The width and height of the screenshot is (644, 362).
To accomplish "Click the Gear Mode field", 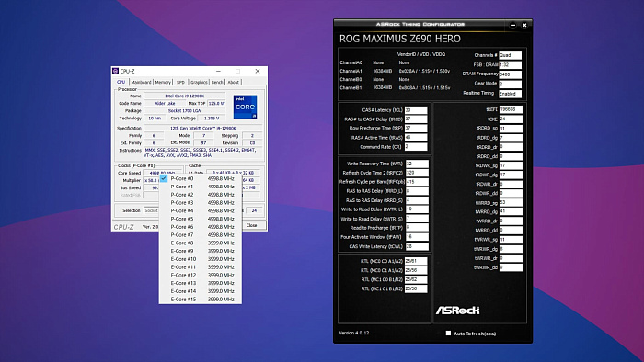I will [x=510, y=84].
